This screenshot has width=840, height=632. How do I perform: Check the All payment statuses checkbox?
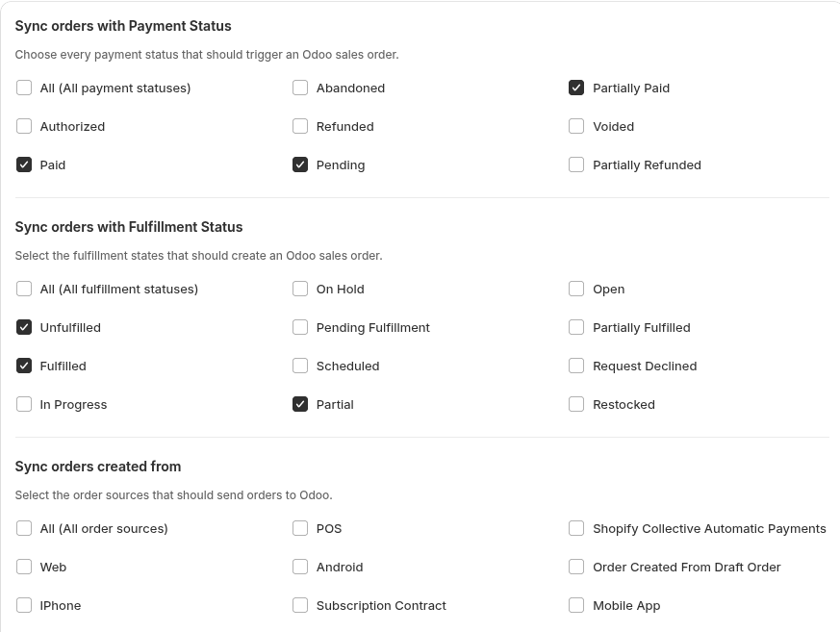point(24,88)
